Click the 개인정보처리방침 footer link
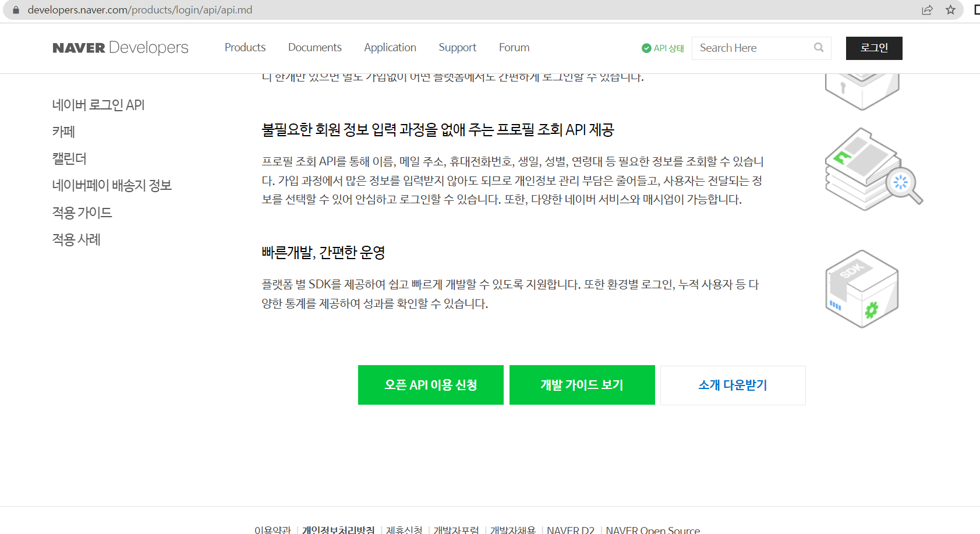The width and height of the screenshot is (980, 534). coord(338,530)
